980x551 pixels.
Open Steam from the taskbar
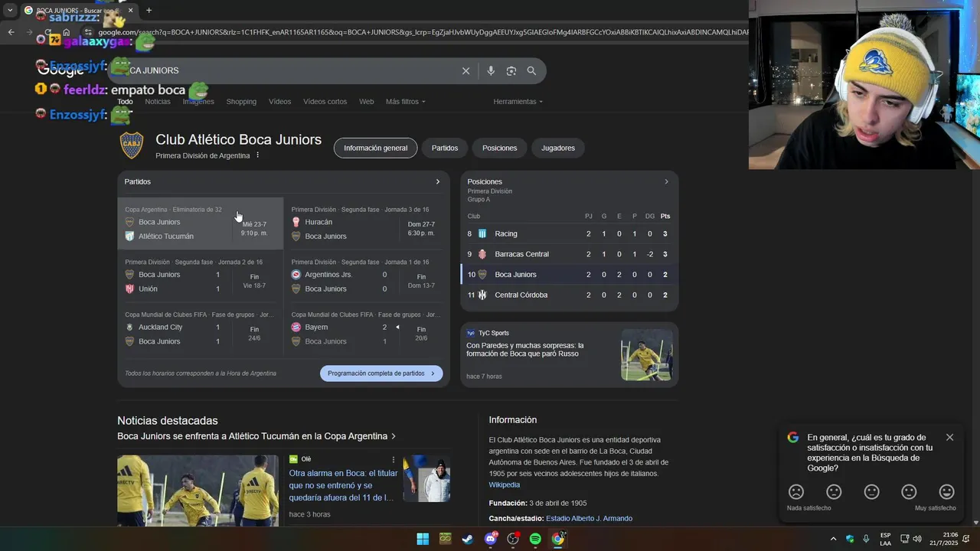pyautogui.click(x=467, y=539)
